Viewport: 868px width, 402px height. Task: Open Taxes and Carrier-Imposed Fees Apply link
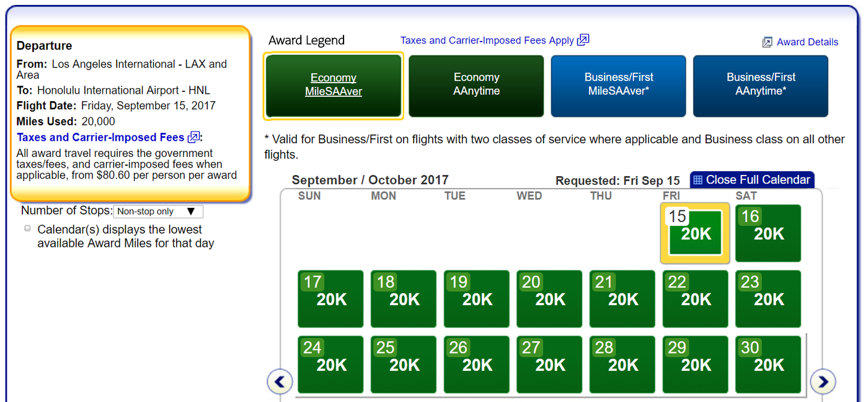487,40
